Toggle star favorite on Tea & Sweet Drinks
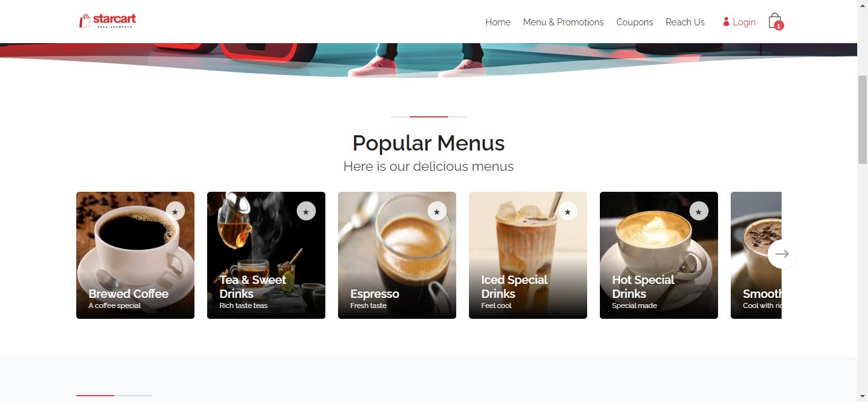 pos(306,211)
